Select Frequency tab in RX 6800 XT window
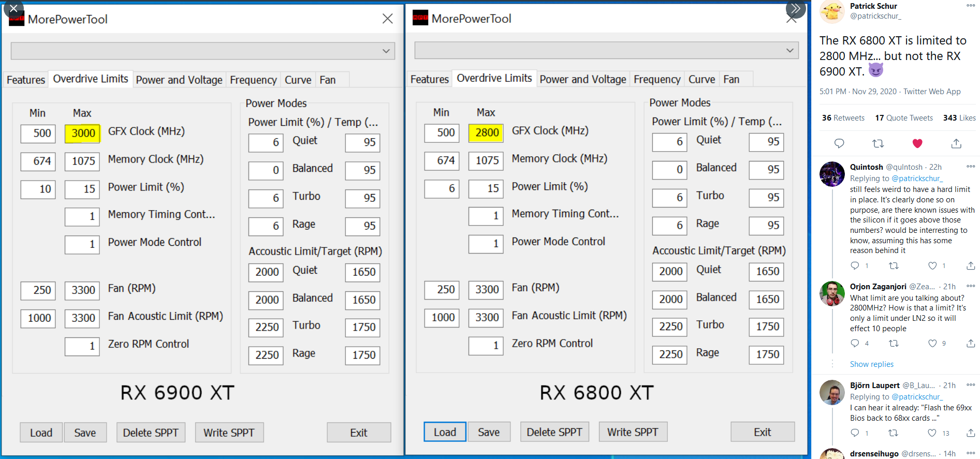Image resolution: width=980 pixels, height=459 pixels. click(x=657, y=79)
